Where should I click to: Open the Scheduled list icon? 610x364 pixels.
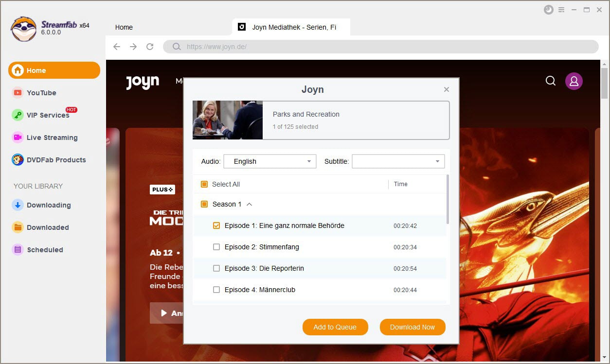pyautogui.click(x=18, y=250)
